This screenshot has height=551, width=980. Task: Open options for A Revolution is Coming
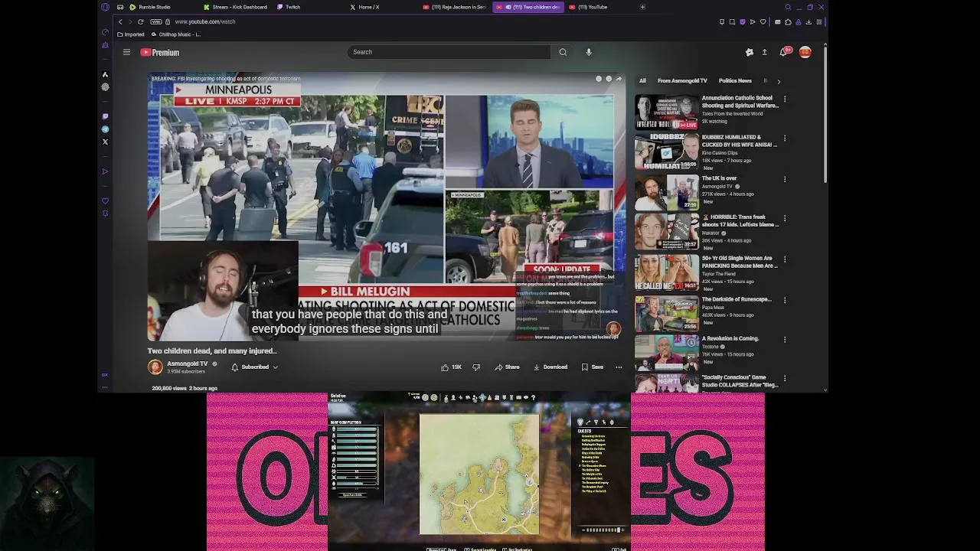785,339
